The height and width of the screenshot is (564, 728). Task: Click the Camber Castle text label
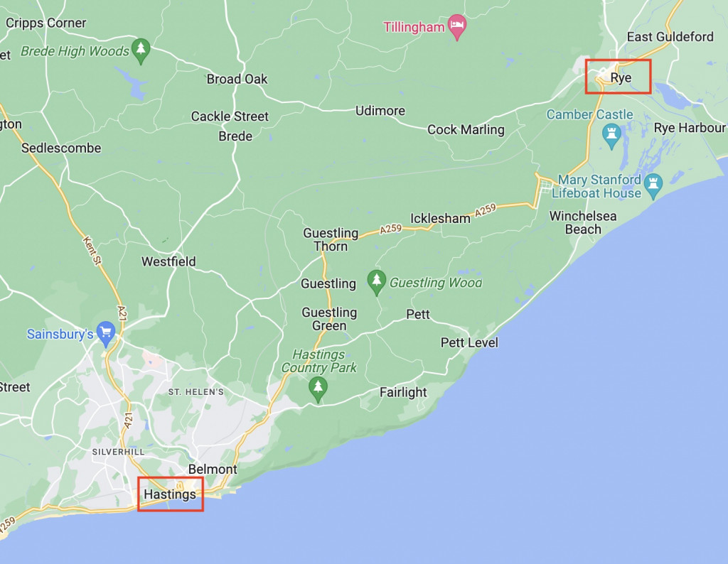click(589, 114)
